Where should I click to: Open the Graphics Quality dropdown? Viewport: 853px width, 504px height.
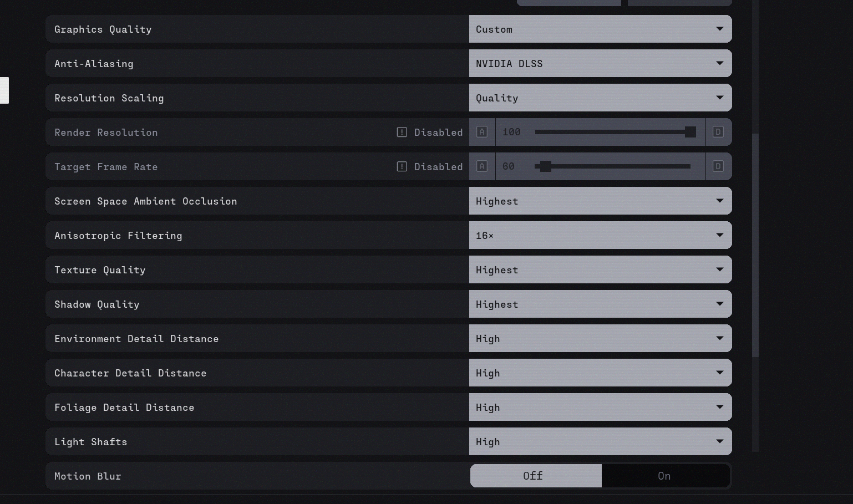[x=600, y=29]
